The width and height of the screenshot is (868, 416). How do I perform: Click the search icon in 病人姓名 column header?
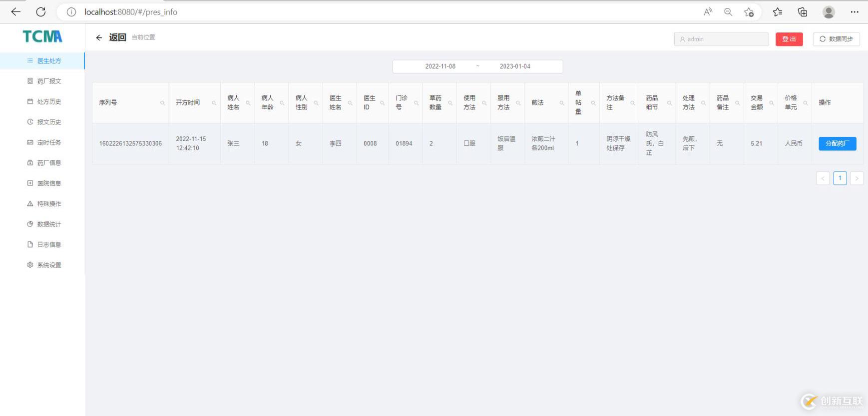[248, 103]
